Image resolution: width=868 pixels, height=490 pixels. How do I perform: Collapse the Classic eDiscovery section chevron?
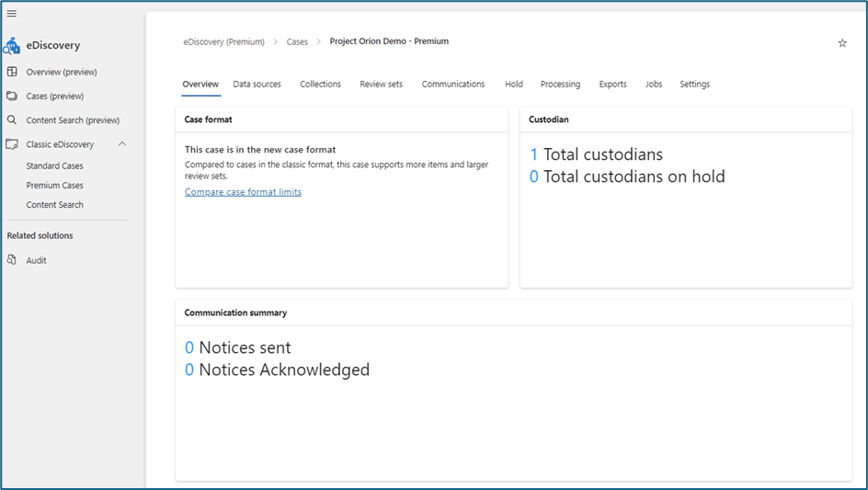(122, 144)
